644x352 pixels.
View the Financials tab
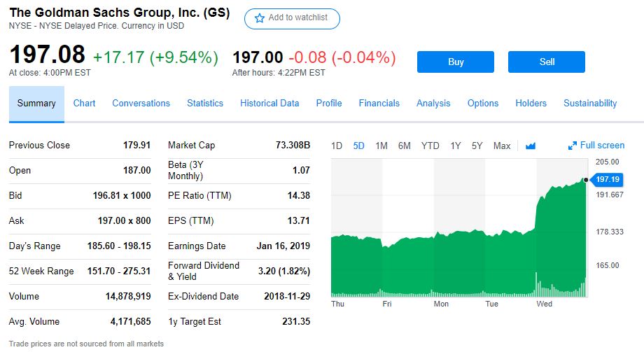(379, 103)
